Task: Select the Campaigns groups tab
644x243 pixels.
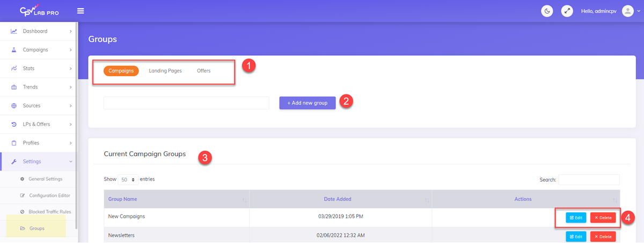Action: [121, 71]
